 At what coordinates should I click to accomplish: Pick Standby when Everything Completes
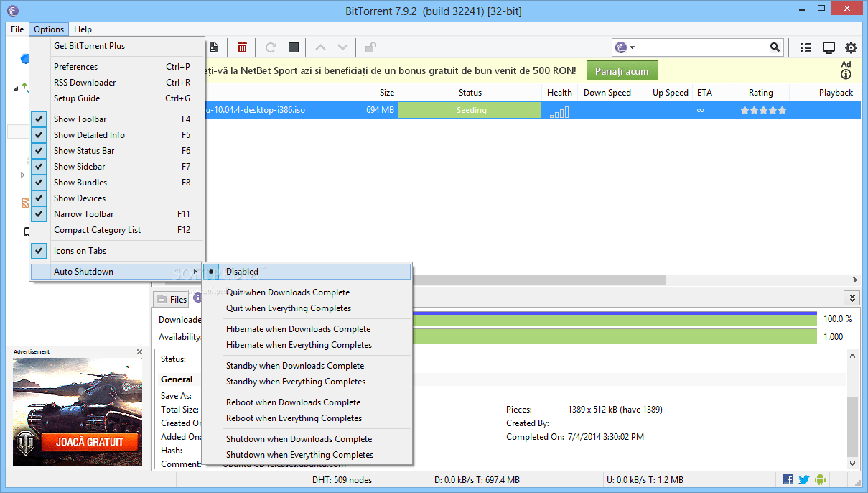[307, 382]
